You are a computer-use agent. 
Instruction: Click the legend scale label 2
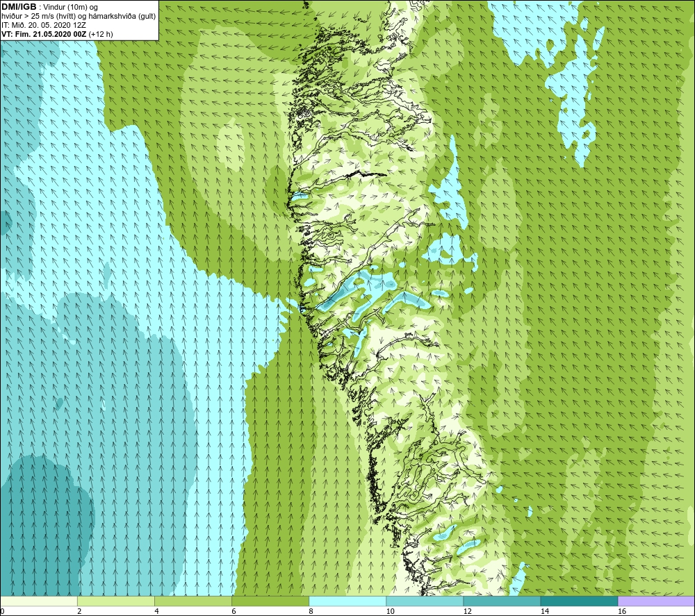(79, 611)
